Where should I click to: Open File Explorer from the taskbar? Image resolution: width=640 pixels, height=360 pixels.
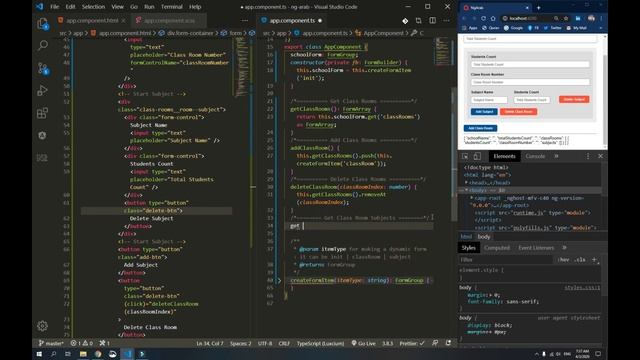83,354
